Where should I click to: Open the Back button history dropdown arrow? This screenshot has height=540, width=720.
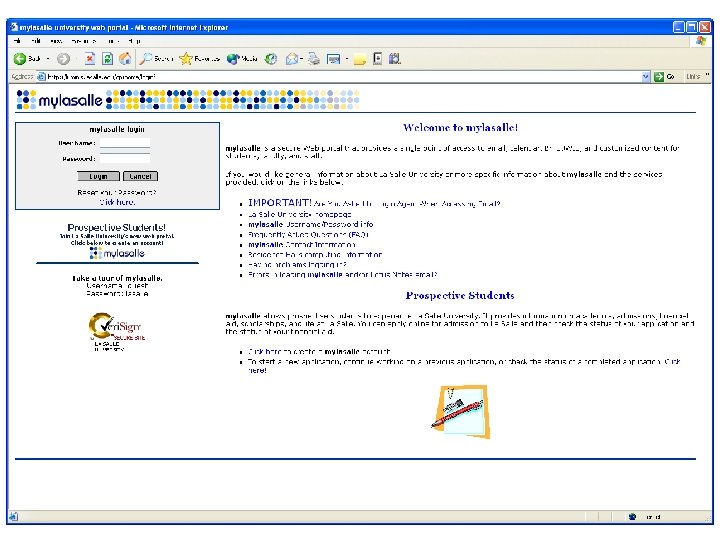(x=48, y=59)
